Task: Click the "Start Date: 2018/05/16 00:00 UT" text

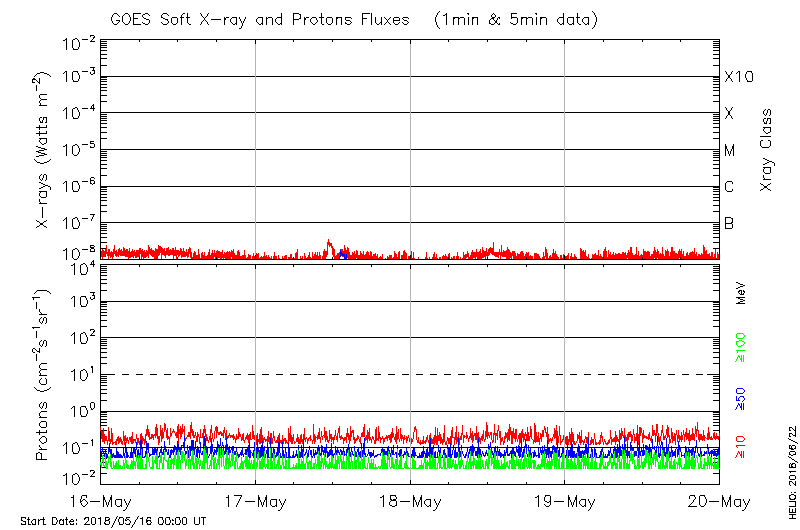Action: pyautogui.click(x=113, y=522)
